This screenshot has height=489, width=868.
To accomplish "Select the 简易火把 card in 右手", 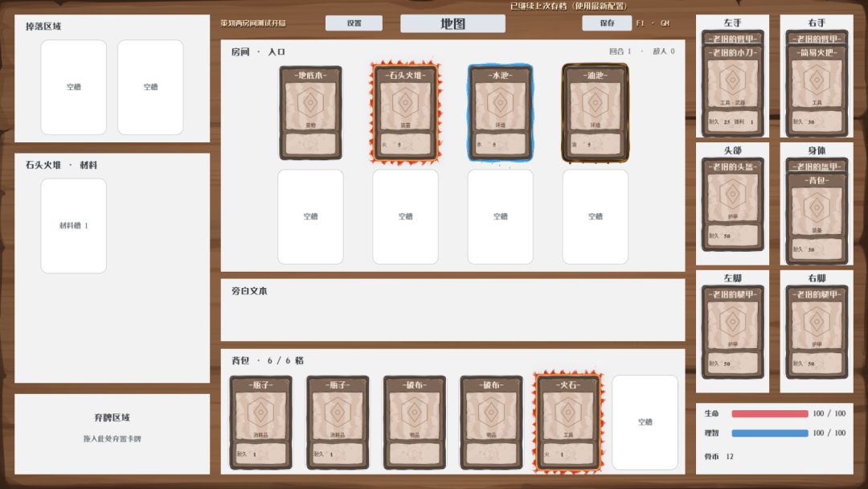I will click(x=817, y=92).
